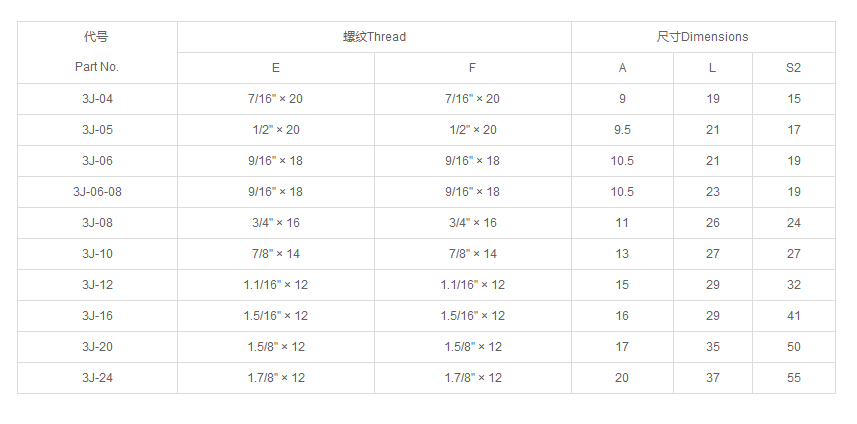Click the L value 37 for 3J-24
Image resolution: width=857 pixels, height=424 pixels.
pyautogui.click(x=712, y=378)
